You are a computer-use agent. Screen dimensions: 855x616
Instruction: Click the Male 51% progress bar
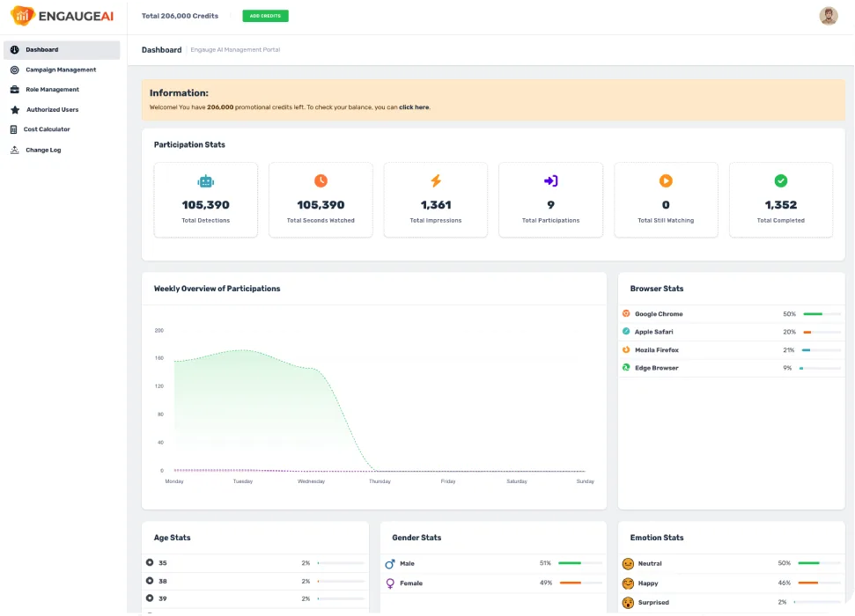pos(580,563)
